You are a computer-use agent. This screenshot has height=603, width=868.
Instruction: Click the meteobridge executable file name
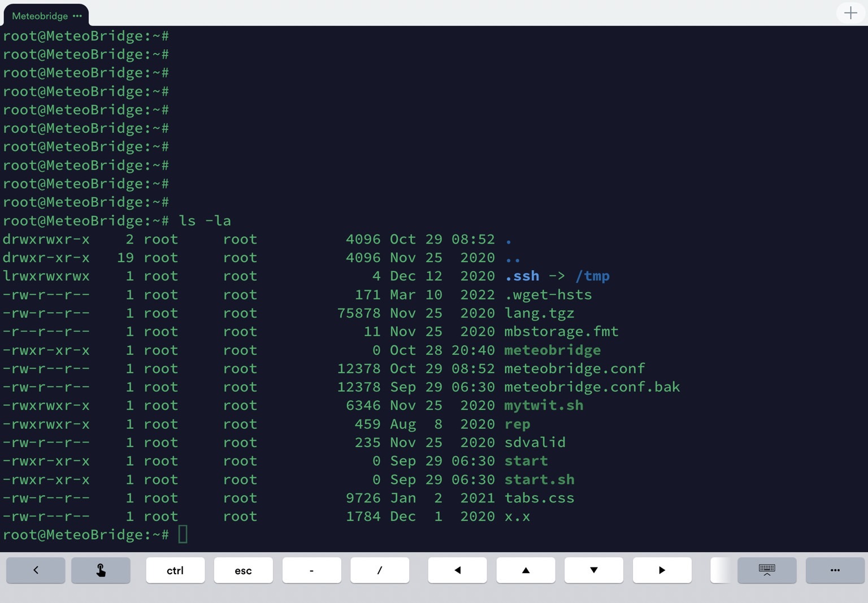(553, 350)
